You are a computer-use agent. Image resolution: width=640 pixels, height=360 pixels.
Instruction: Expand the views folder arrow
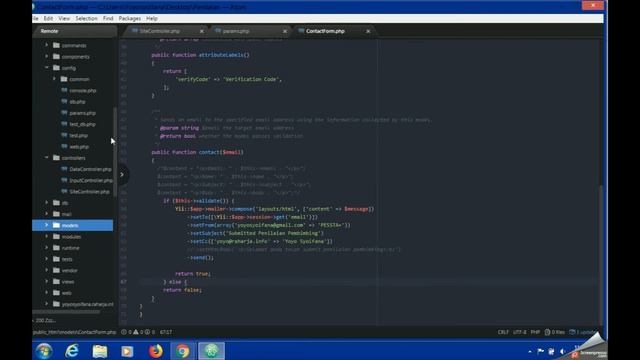point(47,281)
